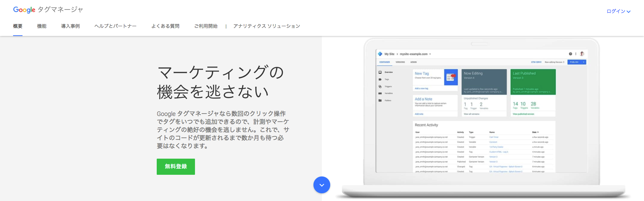Click the Add a Note card title
Image resolution: width=644 pixels, height=201 pixels.
[x=424, y=99]
